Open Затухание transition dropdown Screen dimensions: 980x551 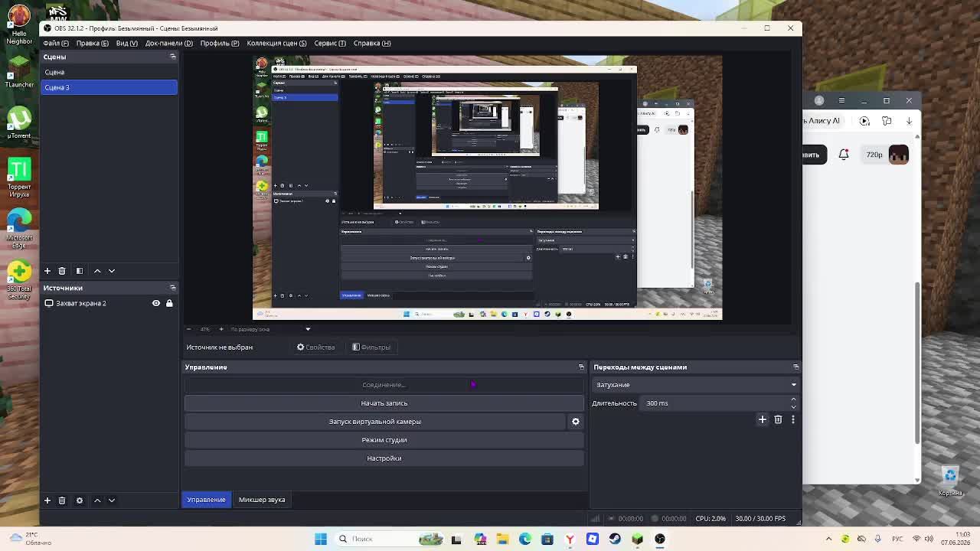[695, 385]
